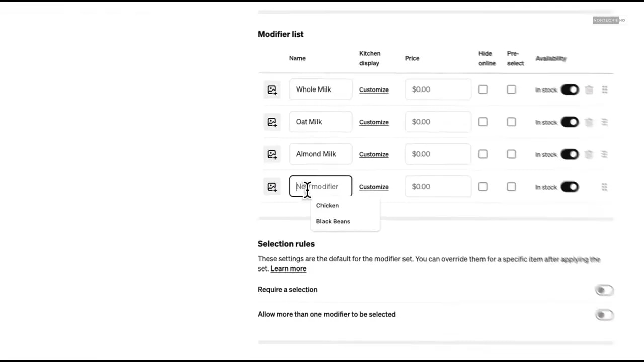Edit the Oat Milk name field
The image size is (644, 362).
point(320,122)
